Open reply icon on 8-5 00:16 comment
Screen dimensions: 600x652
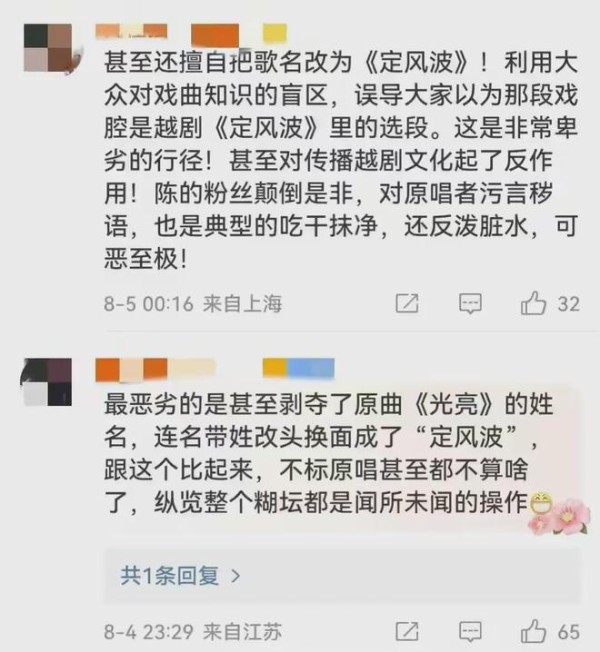(470, 304)
